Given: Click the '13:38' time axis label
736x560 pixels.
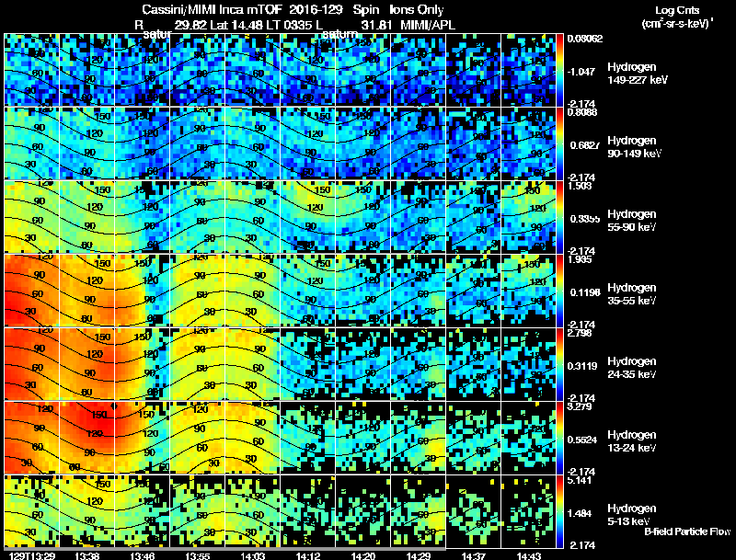Looking at the screenshot, I should pyautogui.click(x=86, y=555).
